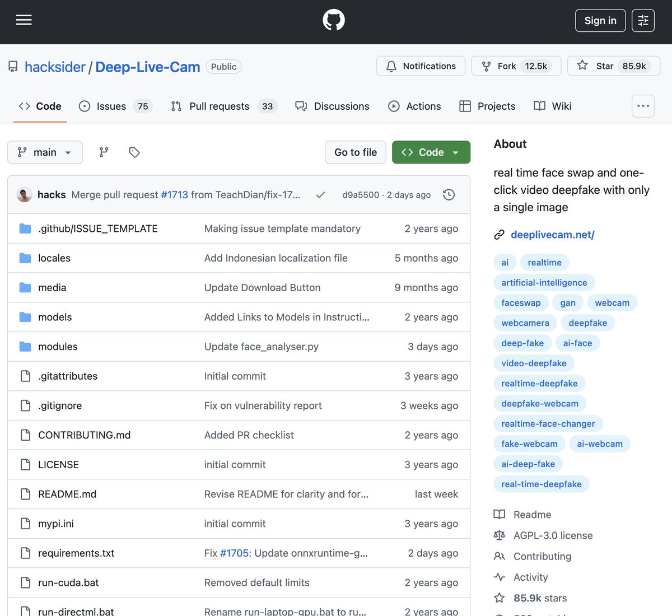Image resolution: width=672 pixels, height=616 pixels.
Task: Select the video-deepfake topic tag
Action: 534,363
